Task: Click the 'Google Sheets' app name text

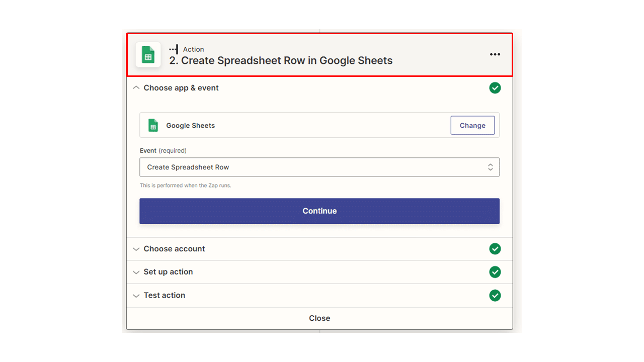Action: [191, 126]
